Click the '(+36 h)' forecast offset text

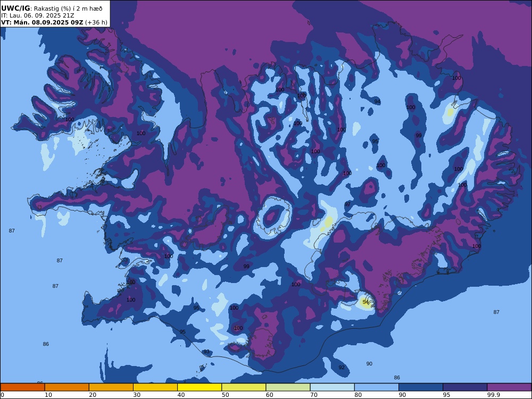pos(96,22)
